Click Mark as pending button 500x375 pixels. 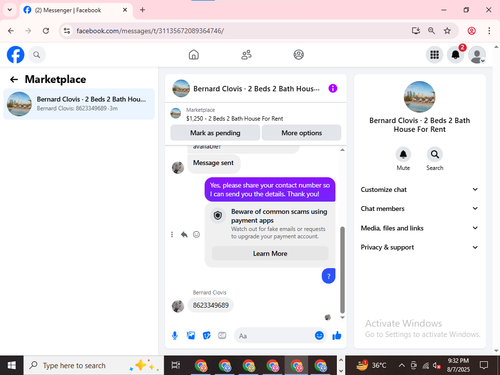click(x=215, y=133)
